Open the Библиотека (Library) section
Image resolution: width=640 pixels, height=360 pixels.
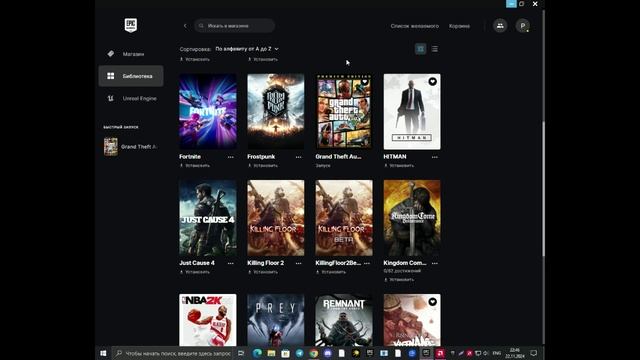click(x=131, y=76)
